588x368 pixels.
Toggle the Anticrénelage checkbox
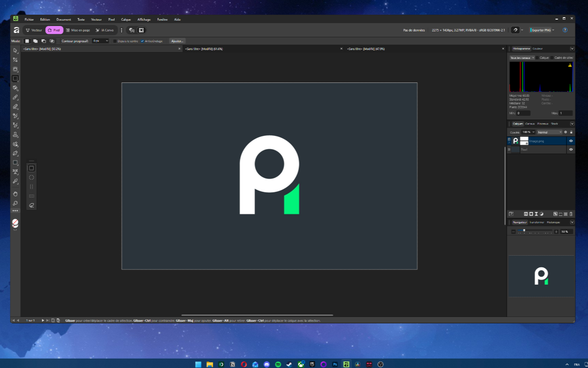pos(141,41)
